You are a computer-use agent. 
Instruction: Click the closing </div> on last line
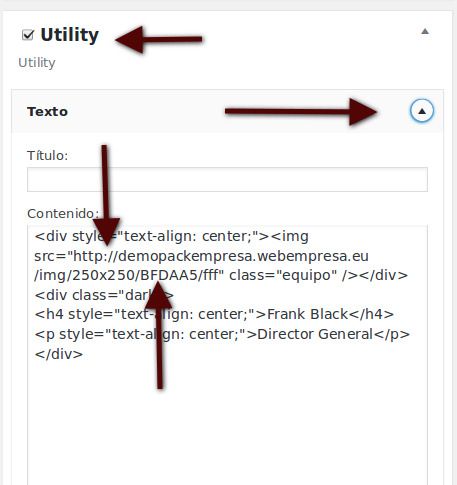point(59,354)
